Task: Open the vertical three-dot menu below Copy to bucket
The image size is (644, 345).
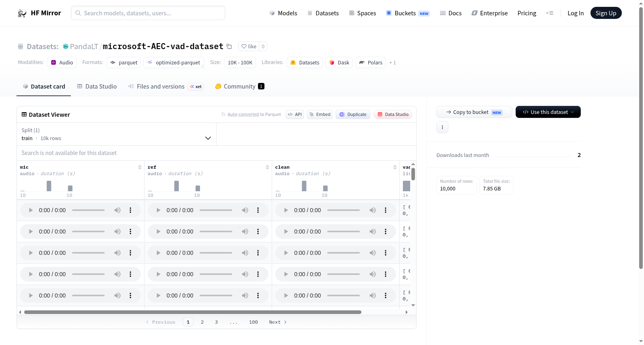Action: [x=442, y=127]
